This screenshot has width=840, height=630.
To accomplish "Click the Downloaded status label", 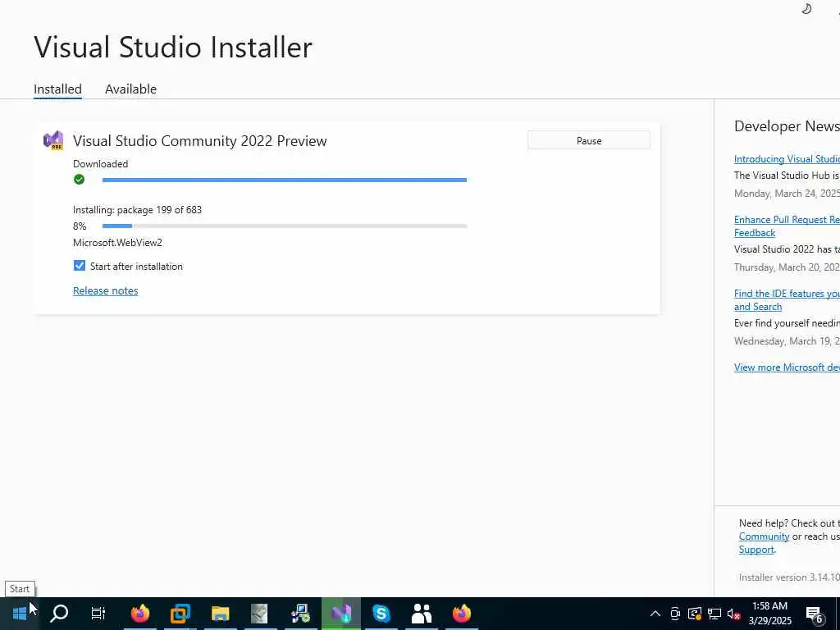I will tap(100, 163).
